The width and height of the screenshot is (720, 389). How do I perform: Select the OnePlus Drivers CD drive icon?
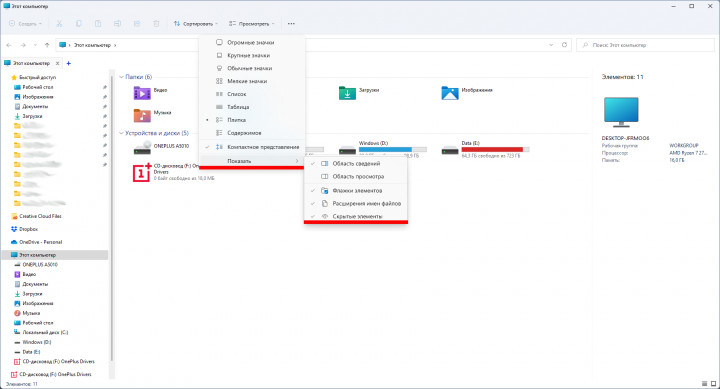click(142, 172)
